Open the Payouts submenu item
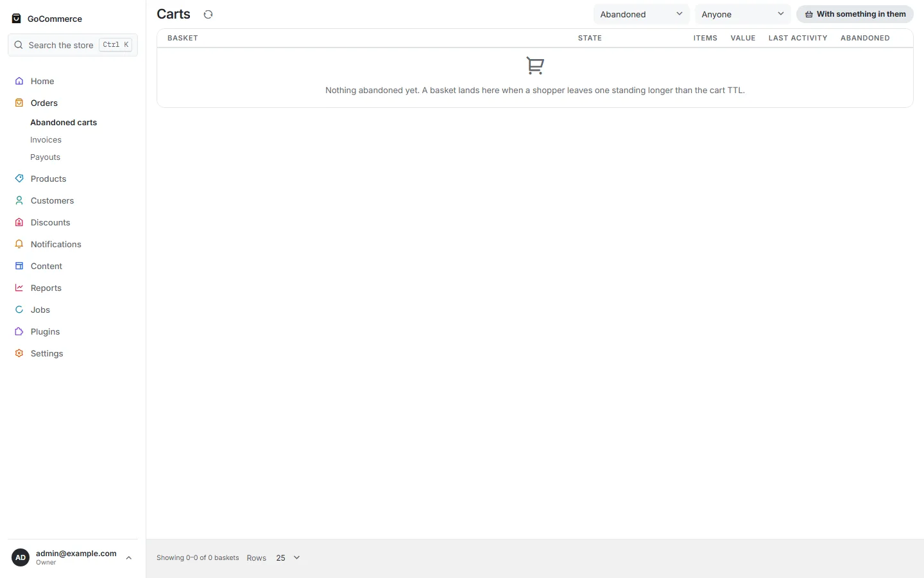The height and width of the screenshot is (578, 924). tap(46, 157)
